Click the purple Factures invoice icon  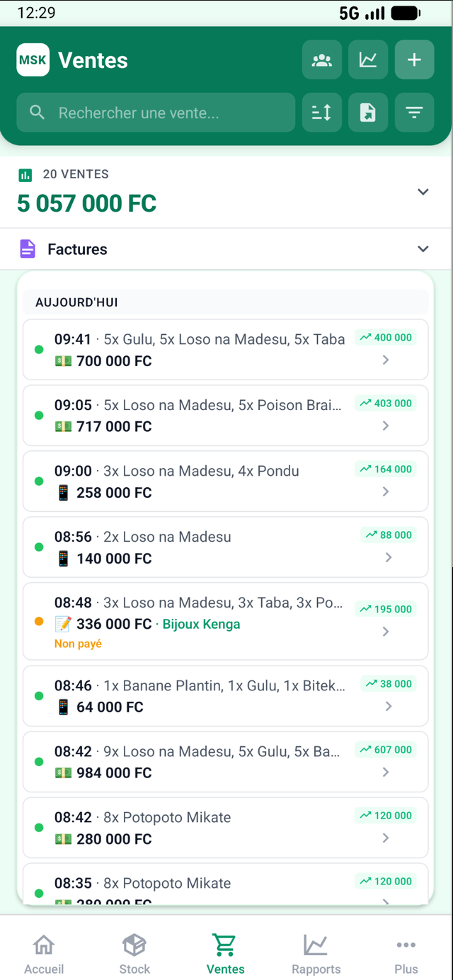(27, 249)
